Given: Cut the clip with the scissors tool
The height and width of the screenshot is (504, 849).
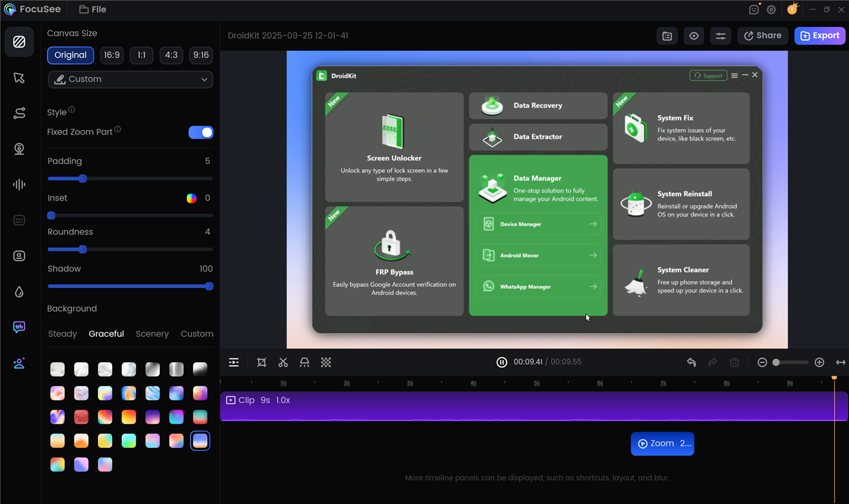Looking at the screenshot, I should click(283, 362).
